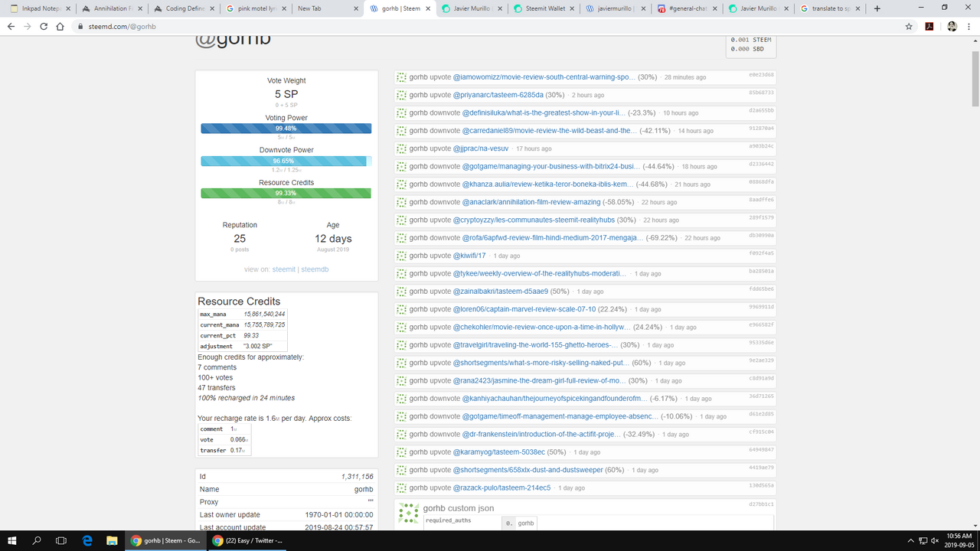Open the @jjprac/na-vesuv link
This screenshot has width=980, height=551.
pyautogui.click(x=482, y=148)
